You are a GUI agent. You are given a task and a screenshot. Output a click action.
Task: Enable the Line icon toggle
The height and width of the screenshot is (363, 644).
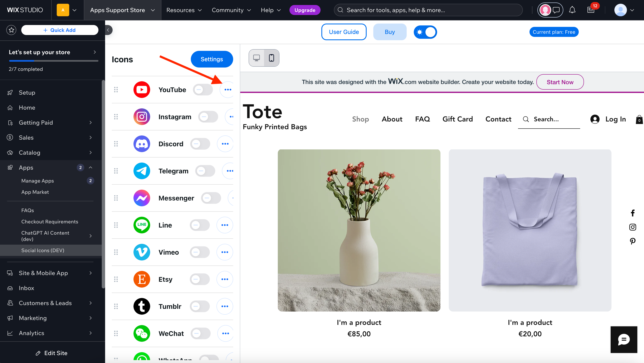pos(200,225)
